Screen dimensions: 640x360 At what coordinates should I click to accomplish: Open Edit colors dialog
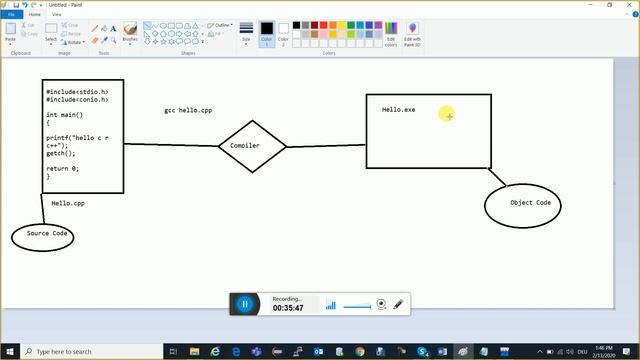pyautogui.click(x=391, y=34)
